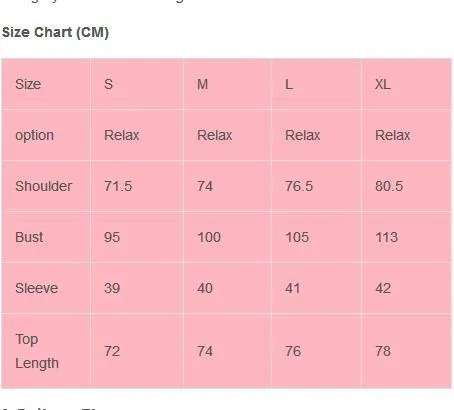Click the L size column header
This screenshot has width=454, height=410.
pos(289,84)
